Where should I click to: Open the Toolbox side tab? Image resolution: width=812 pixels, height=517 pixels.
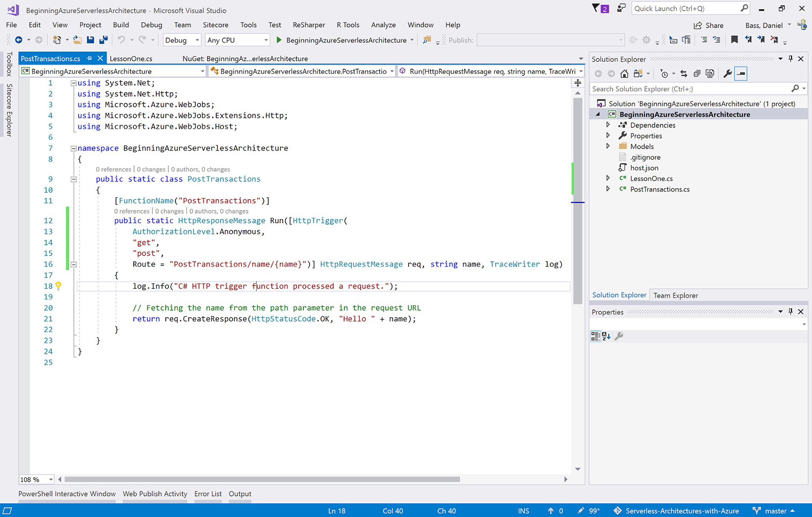click(9, 64)
